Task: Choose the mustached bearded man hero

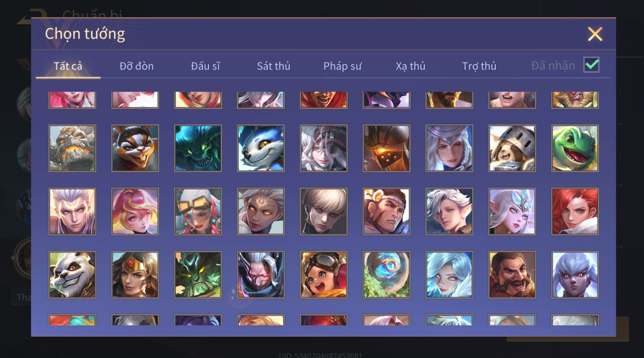Action: click(x=512, y=275)
